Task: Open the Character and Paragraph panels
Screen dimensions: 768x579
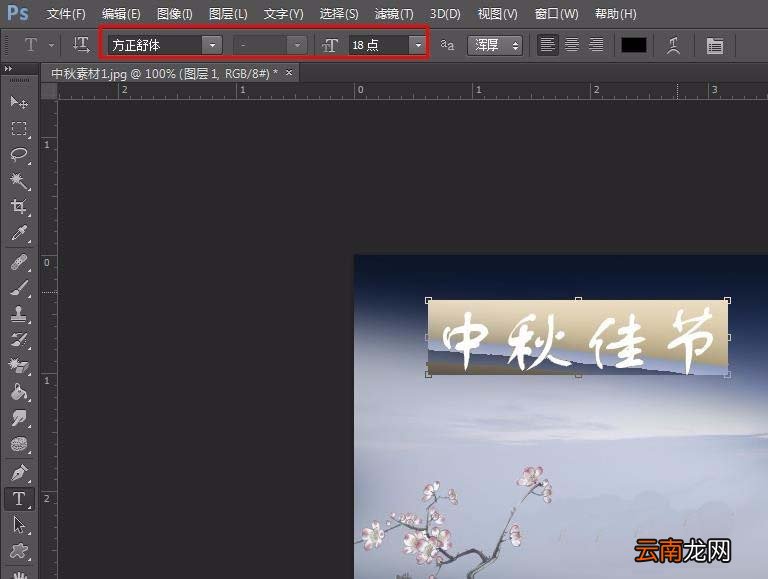Action: coord(715,46)
